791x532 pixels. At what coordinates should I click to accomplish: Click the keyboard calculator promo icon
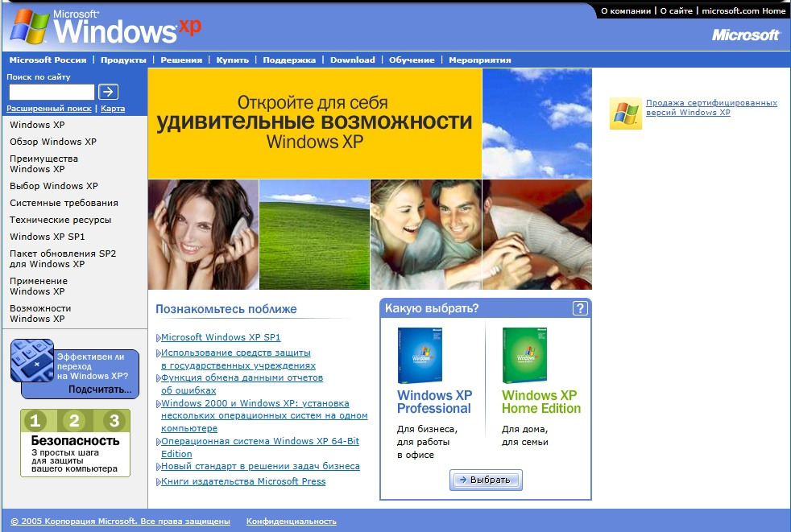point(32,361)
